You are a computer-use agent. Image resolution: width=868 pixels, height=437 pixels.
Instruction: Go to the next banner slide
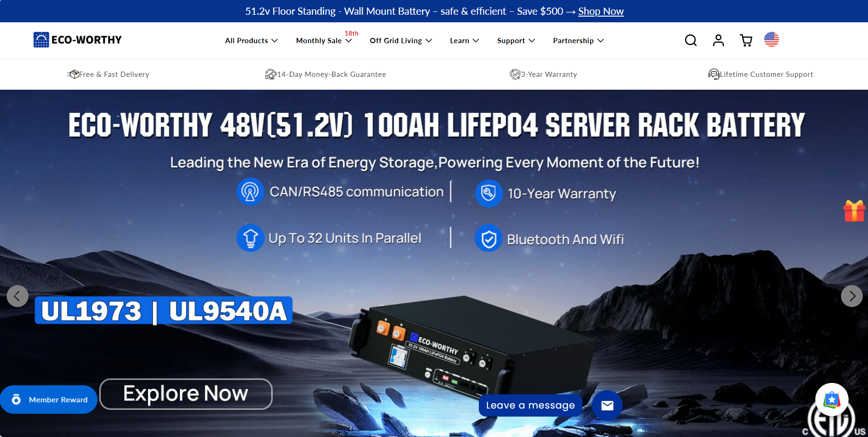pos(852,296)
